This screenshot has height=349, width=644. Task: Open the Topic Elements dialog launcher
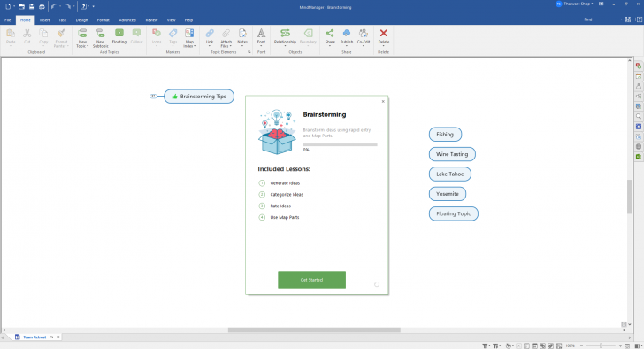(249, 52)
